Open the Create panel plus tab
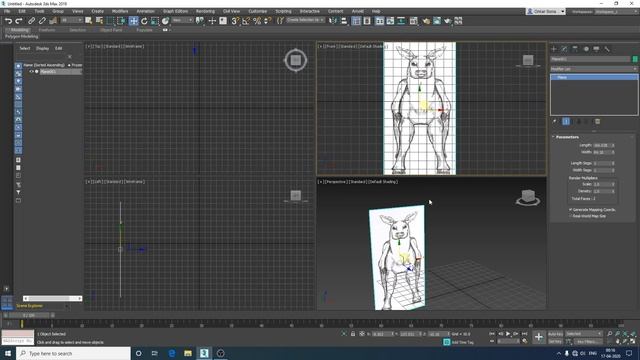This screenshot has width=640, height=360. (x=554, y=49)
